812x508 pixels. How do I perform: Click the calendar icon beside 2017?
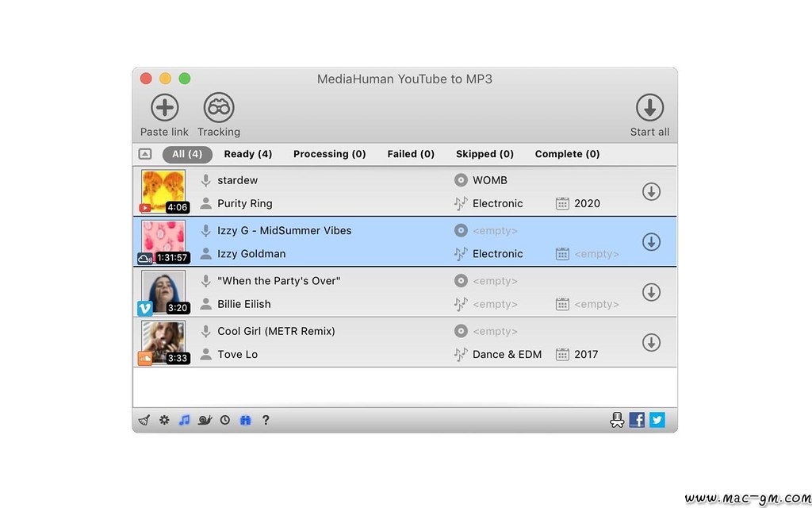[x=562, y=355]
